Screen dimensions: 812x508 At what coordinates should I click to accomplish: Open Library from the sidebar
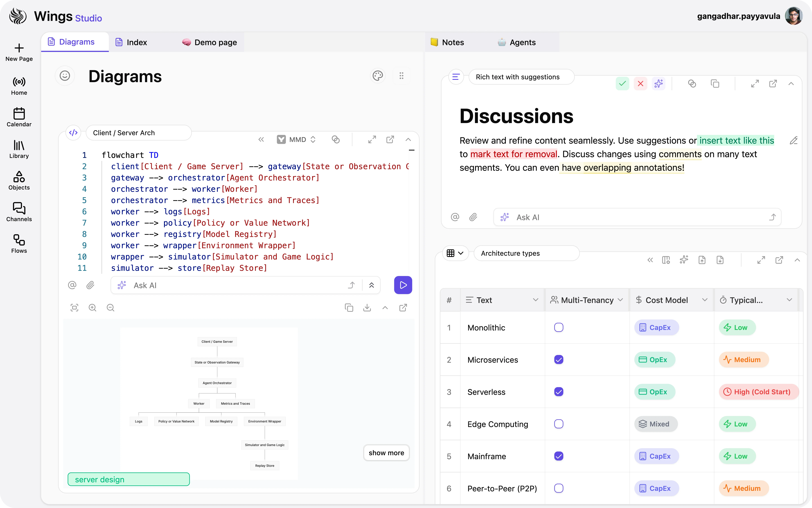pos(19,149)
